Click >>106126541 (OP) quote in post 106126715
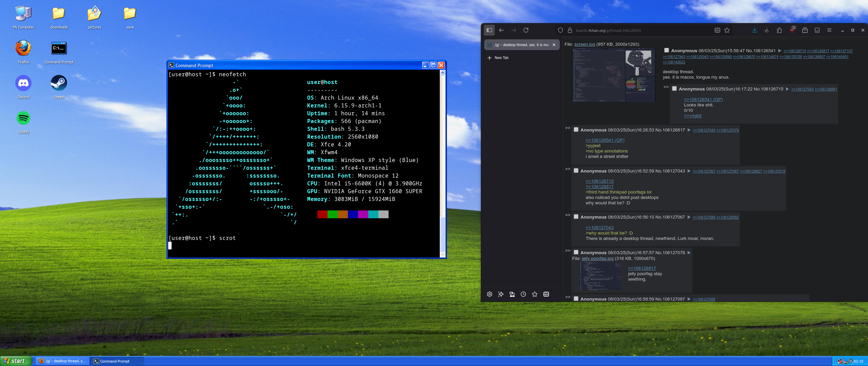 coord(703,100)
